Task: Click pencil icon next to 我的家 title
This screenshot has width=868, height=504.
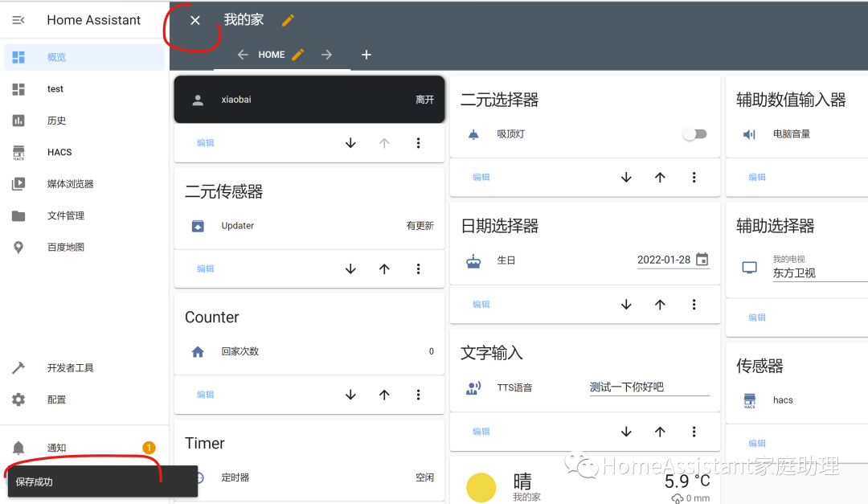Action: (x=289, y=20)
